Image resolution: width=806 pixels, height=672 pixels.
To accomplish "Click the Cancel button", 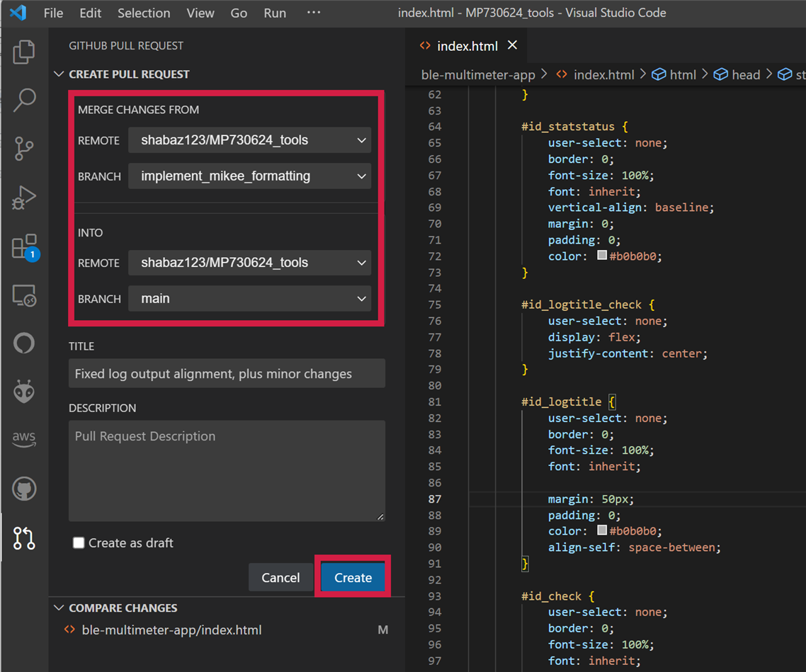I will [280, 578].
